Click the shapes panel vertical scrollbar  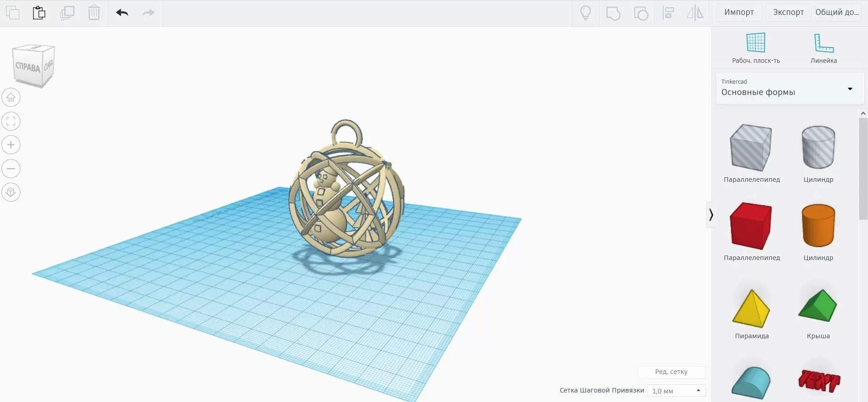click(x=863, y=168)
